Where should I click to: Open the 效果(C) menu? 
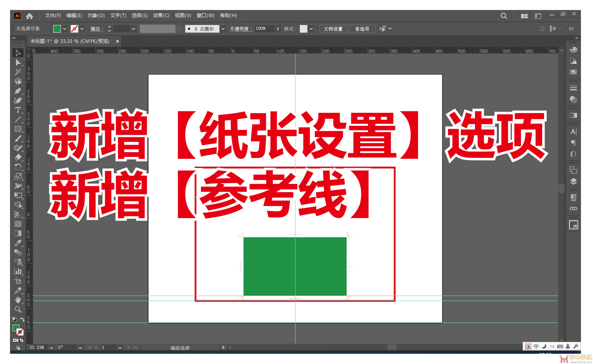[x=161, y=15]
